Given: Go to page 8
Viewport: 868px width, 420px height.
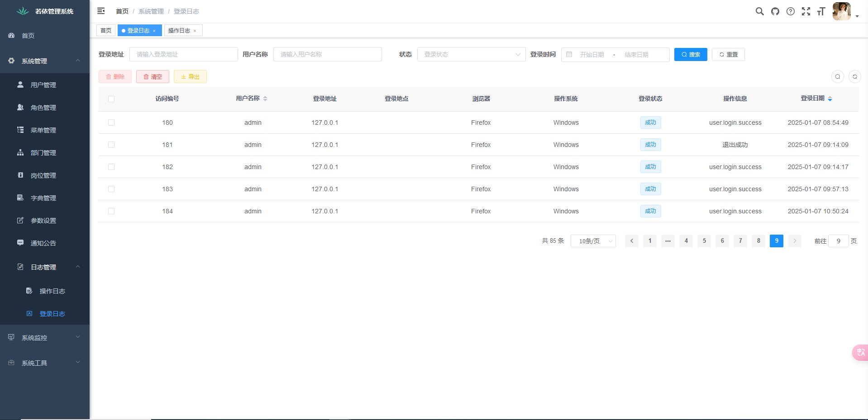Looking at the screenshot, I should point(758,241).
